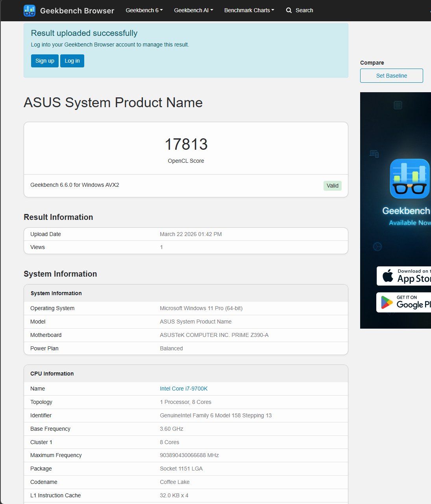431x504 pixels.
Task: Click the Result Information heading
Action: [58, 217]
